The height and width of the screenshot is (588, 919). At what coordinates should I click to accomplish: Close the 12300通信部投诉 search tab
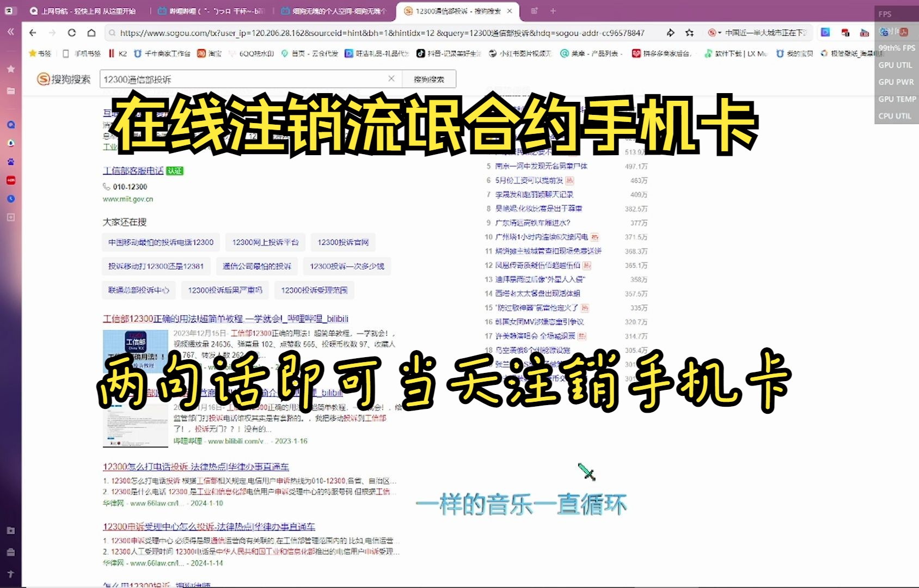[510, 11]
